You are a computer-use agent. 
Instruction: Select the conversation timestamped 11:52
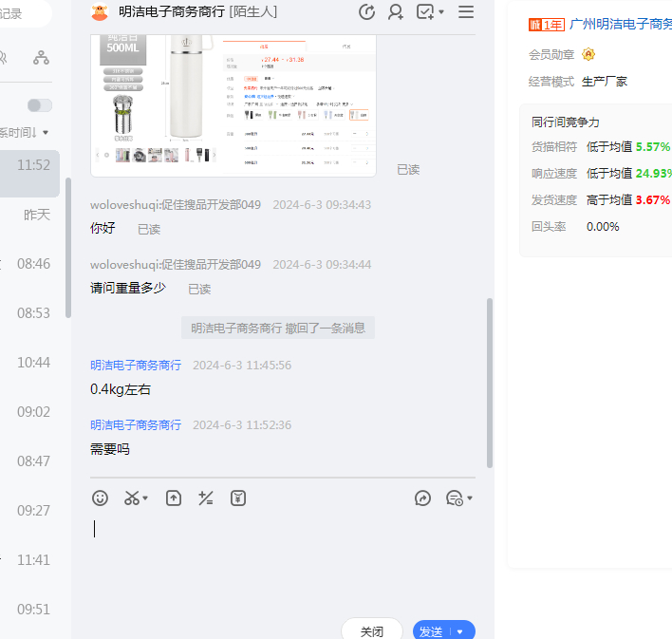click(33, 165)
